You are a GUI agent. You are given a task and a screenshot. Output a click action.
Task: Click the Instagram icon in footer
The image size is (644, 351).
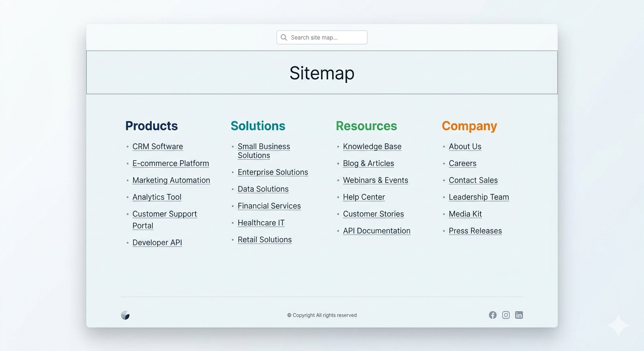(506, 315)
